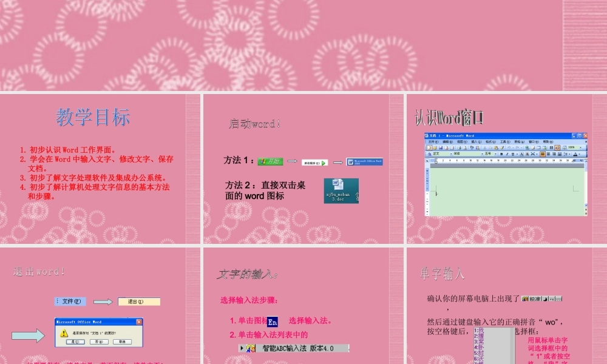Open 视图 menu in Word window screenshot
The height and width of the screenshot is (364, 607).
462,142
